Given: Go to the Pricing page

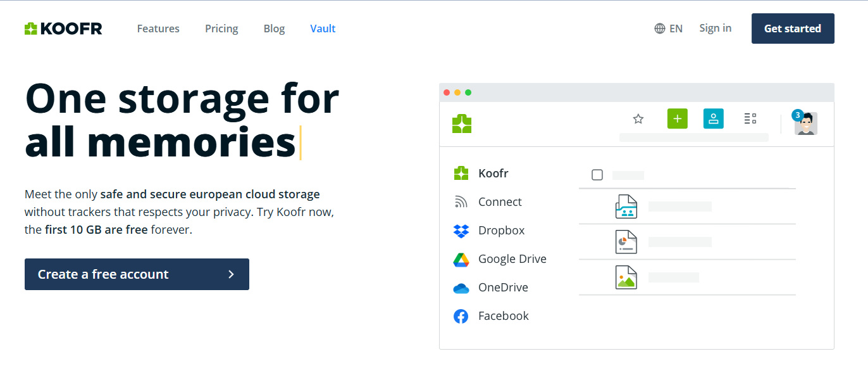Looking at the screenshot, I should 221,29.
